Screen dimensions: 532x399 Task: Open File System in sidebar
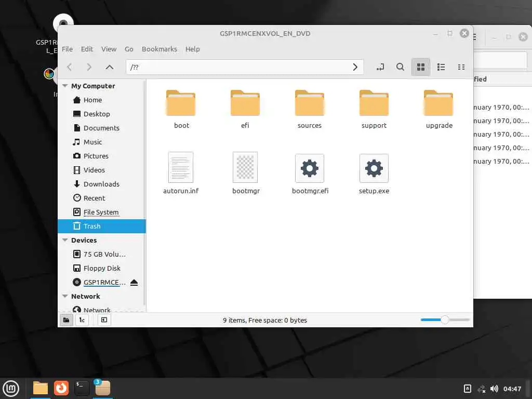102,212
